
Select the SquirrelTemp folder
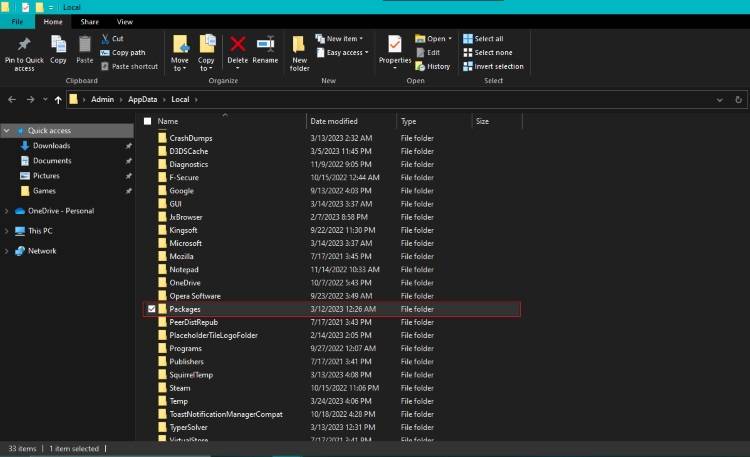coord(191,375)
